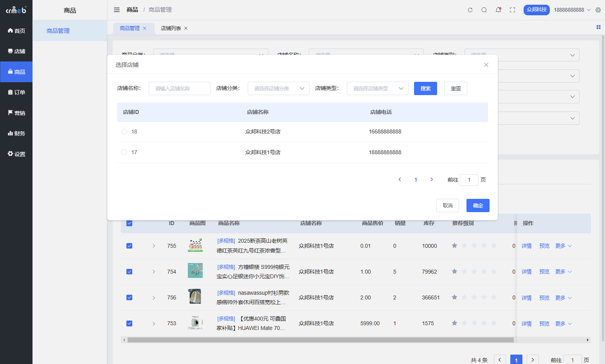
Task: Open the notification bell icon
Action: click(x=498, y=10)
